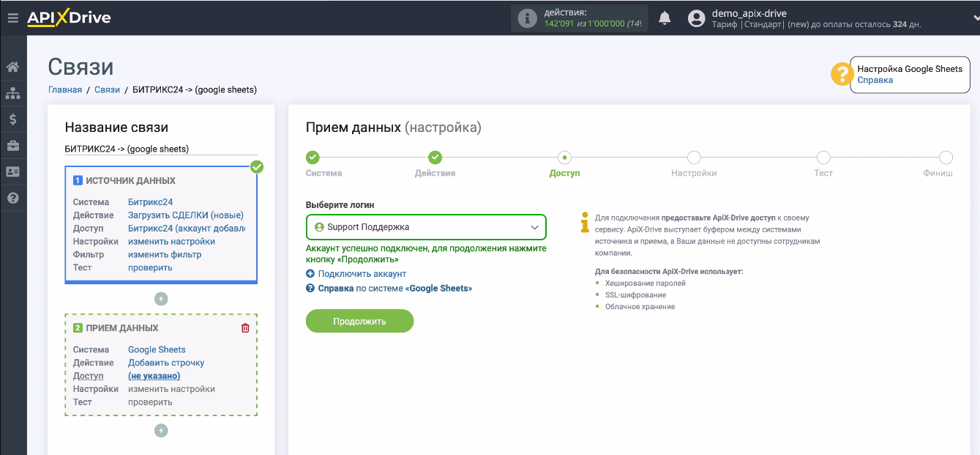Click the yellow question mark help icon

pos(842,74)
